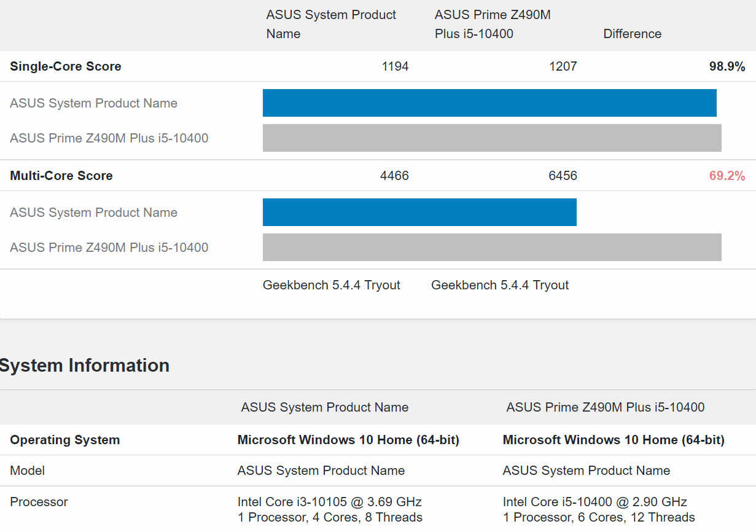Viewport: 756px width, 532px height.
Task: Click the first Geekbench 5.4.4 Tryout label
Action: (332, 285)
